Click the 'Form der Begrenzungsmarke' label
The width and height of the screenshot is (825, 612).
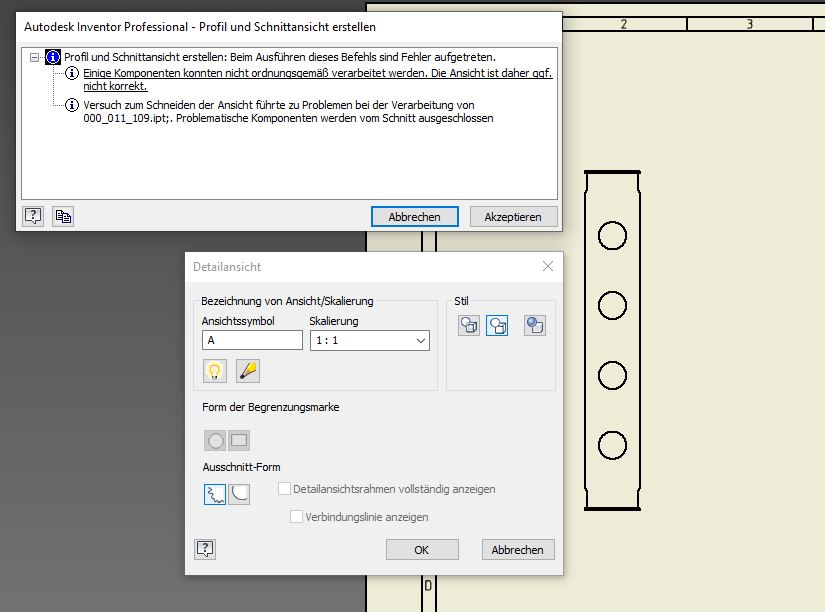tap(270, 407)
